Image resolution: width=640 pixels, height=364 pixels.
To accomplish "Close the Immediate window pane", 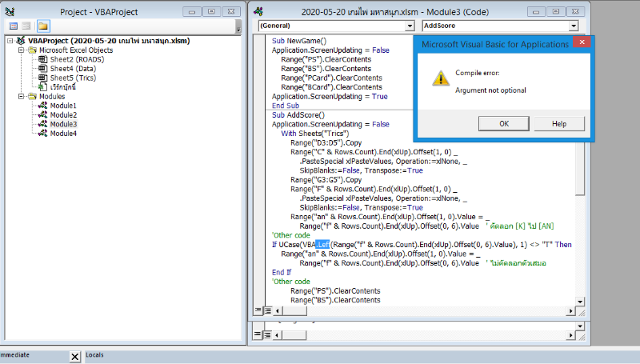I will pos(74,356).
